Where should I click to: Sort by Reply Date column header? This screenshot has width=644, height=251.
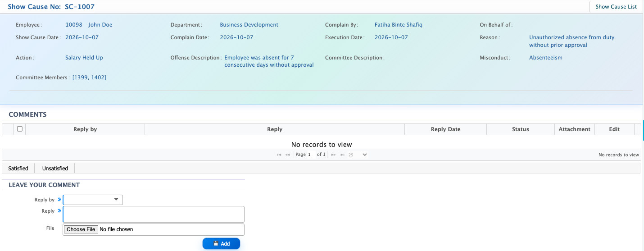pyautogui.click(x=446, y=129)
